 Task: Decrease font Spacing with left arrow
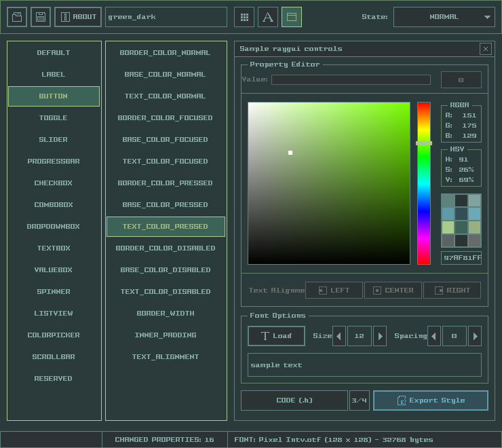click(434, 336)
